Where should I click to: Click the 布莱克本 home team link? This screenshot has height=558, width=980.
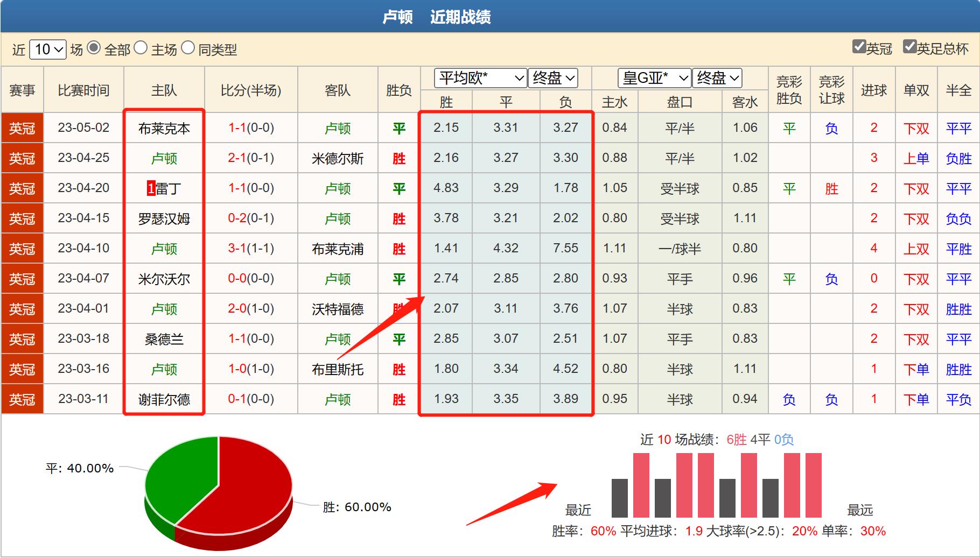point(163,128)
